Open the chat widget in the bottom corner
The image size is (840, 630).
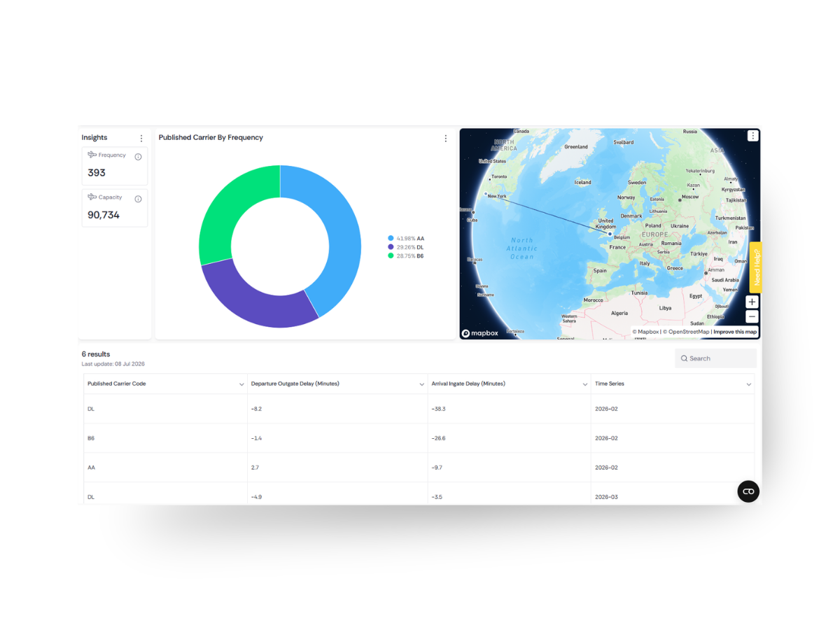(748, 491)
